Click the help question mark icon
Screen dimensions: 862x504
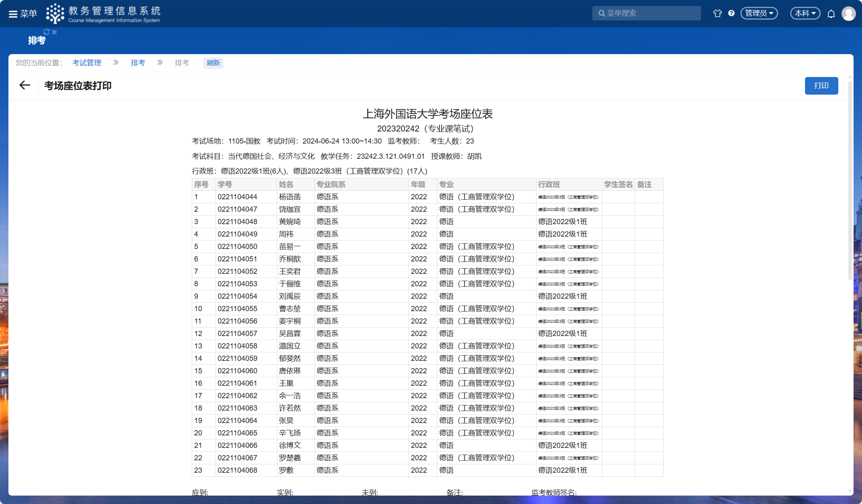(x=731, y=13)
